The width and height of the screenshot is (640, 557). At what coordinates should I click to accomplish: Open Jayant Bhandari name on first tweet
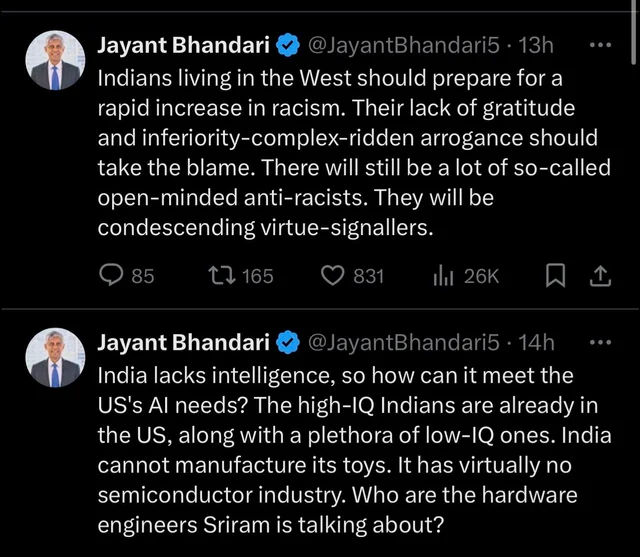point(182,45)
